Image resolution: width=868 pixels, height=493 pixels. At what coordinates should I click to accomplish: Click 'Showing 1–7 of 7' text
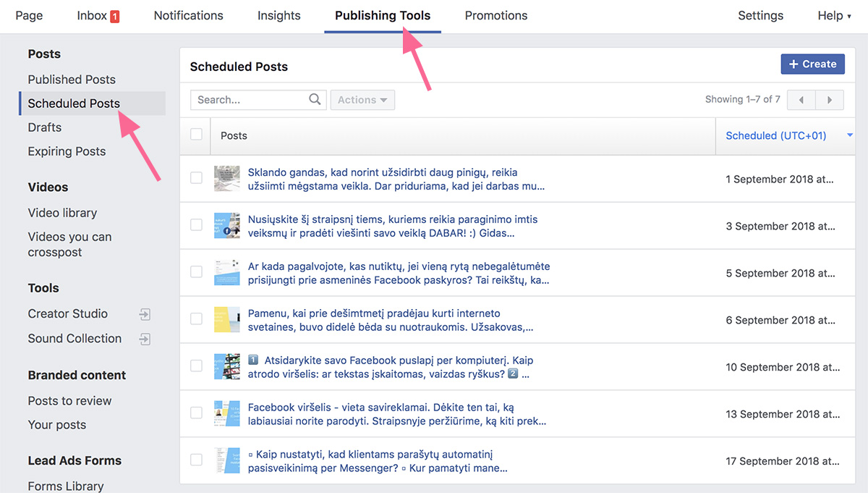tap(743, 99)
